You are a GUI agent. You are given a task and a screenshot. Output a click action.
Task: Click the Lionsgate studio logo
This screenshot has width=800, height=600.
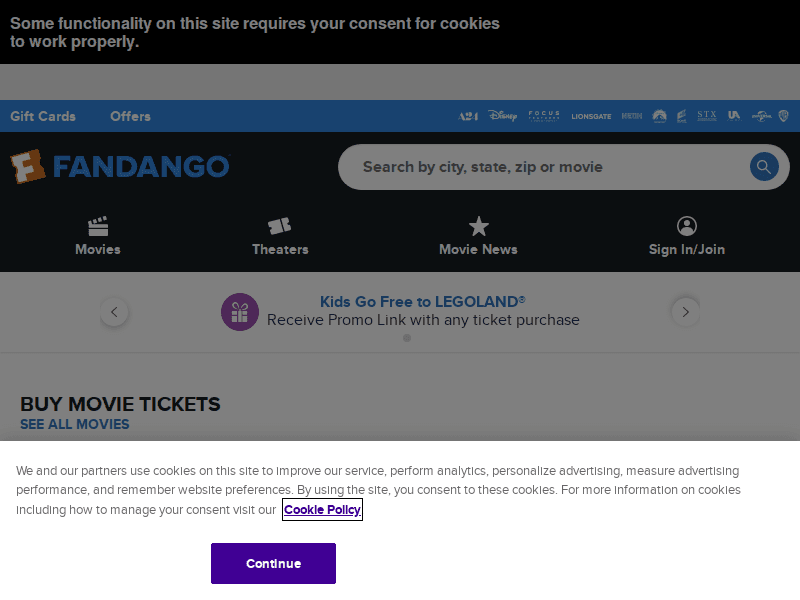click(x=591, y=116)
